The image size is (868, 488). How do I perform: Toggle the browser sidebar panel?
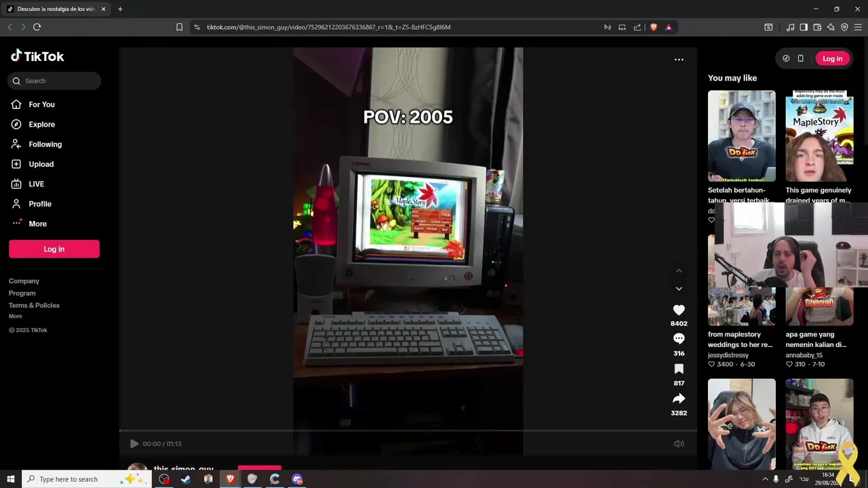pos(804,27)
